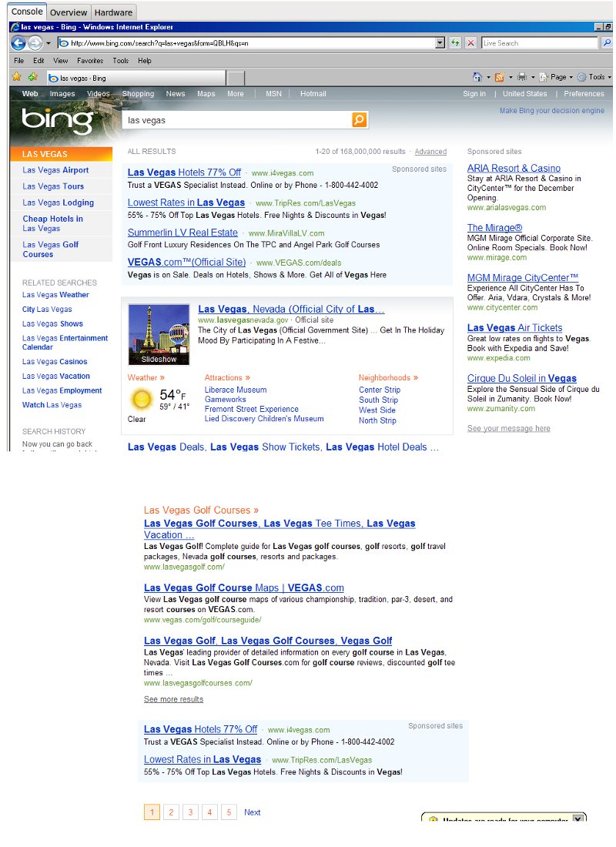The width and height of the screenshot is (616, 847).
Task: Expand the Bing More menu
Action: 235,93
